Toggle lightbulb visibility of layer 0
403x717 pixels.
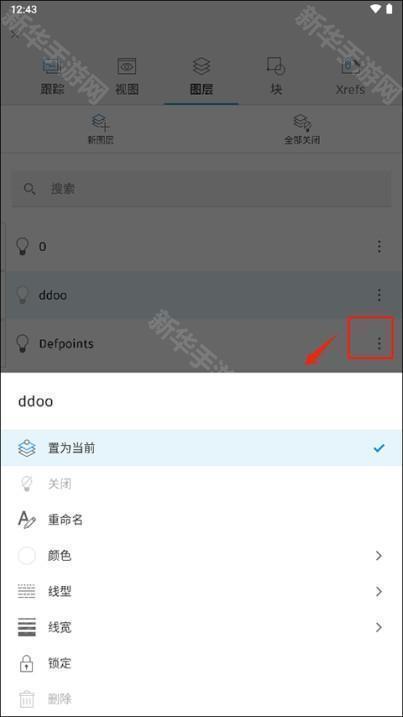(x=22, y=246)
